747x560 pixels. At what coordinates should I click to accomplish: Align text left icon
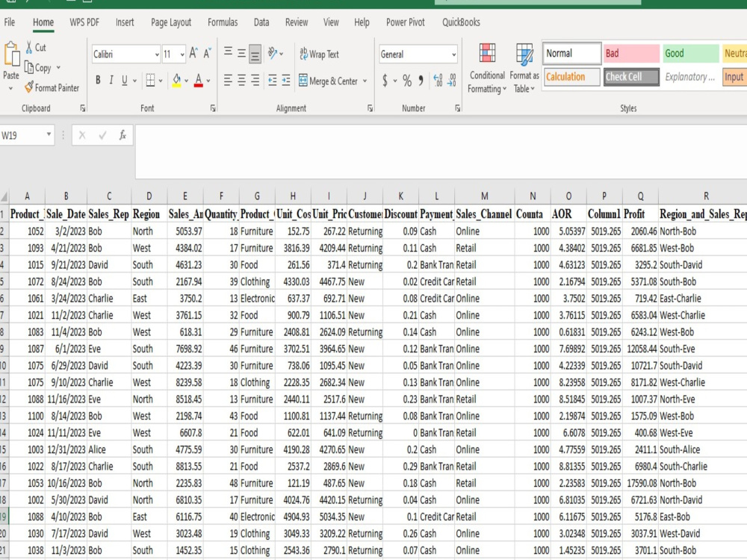[228, 80]
